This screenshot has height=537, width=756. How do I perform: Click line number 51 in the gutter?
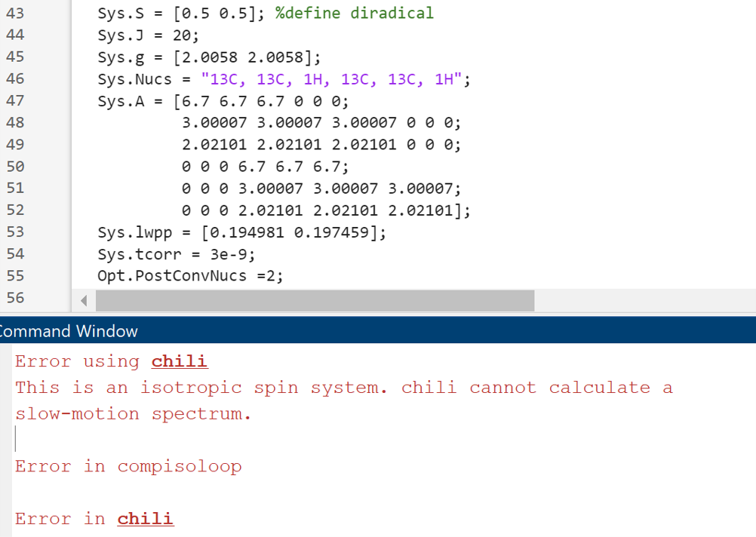click(15, 188)
